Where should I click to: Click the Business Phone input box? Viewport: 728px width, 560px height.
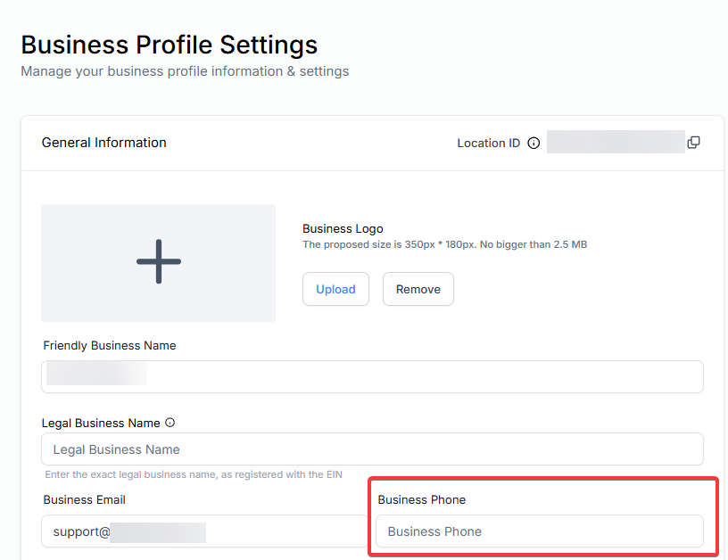point(539,531)
